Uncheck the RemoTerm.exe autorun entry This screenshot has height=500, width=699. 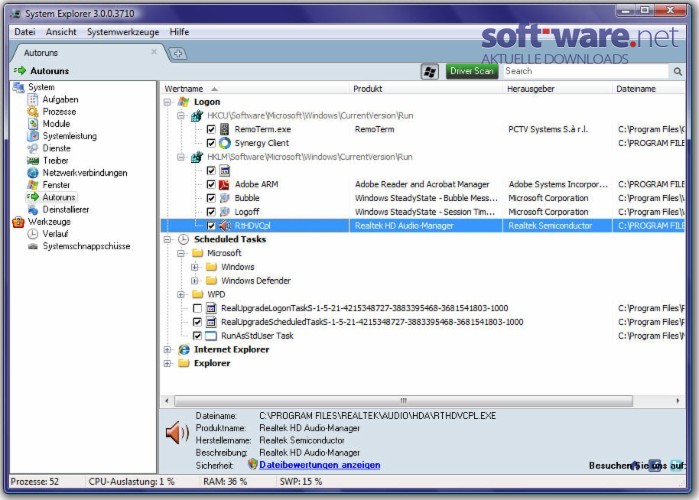[211, 130]
